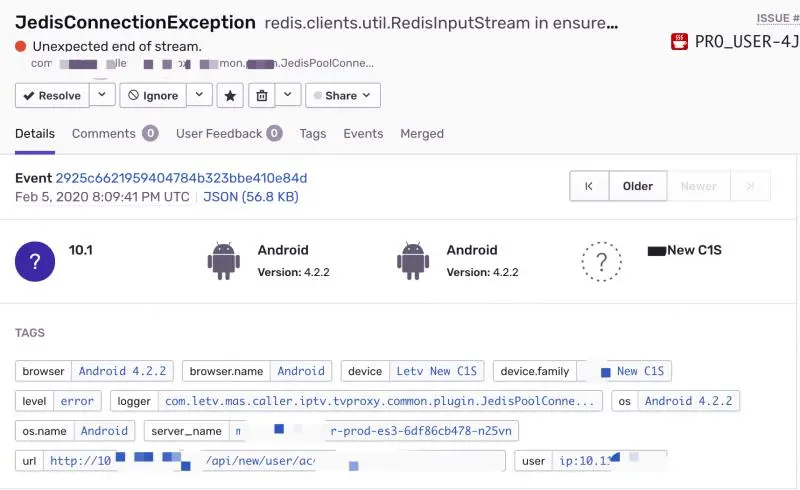Screen dimensions: 800x490
Task: Select browser tag value Android 4.2.2
Action: pos(122,371)
